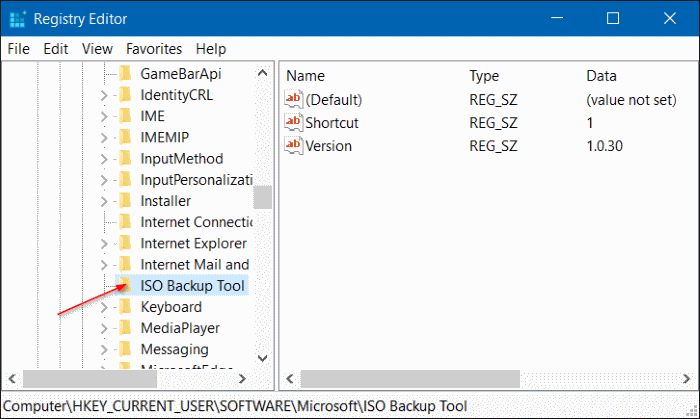Image resolution: width=700 pixels, height=419 pixels.
Task: Select the (Default) value name
Action: 334,100
